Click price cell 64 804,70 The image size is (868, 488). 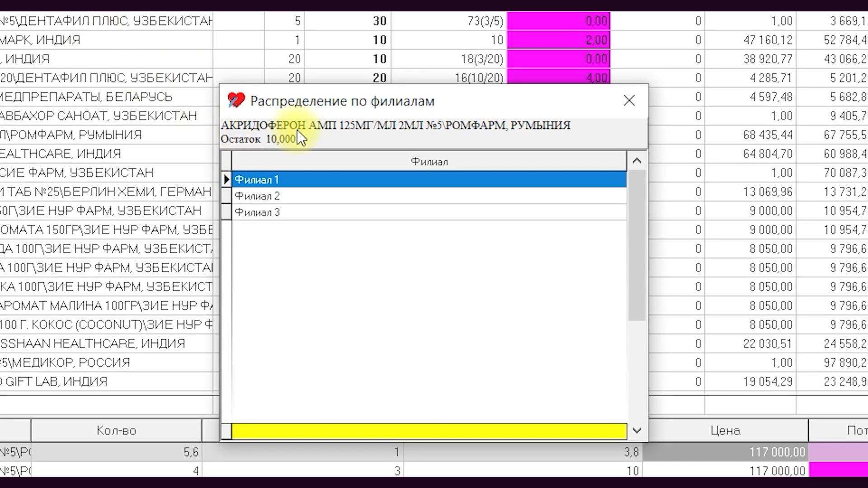pos(750,154)
